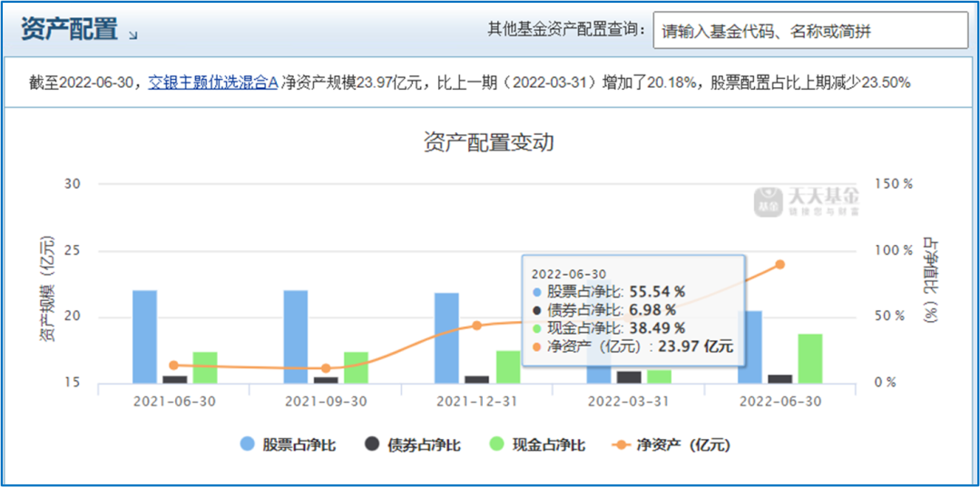The height and width of the screenshot is (487, 980).
Task: Select the blue stock bar for 2021-09-30
Action: tap(296, 336)
